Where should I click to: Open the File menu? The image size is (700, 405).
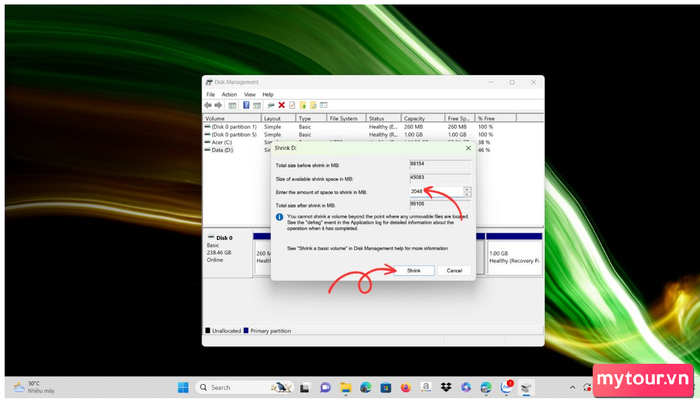210,94
